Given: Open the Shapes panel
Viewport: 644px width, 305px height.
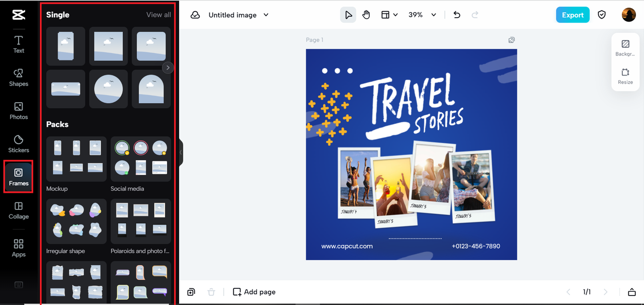Looking at the screenshot, I should click(x=19, y=78).
